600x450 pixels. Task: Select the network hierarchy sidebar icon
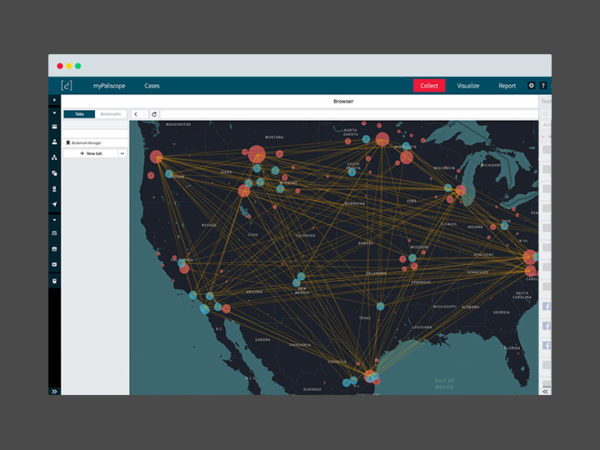pos(54,157)
